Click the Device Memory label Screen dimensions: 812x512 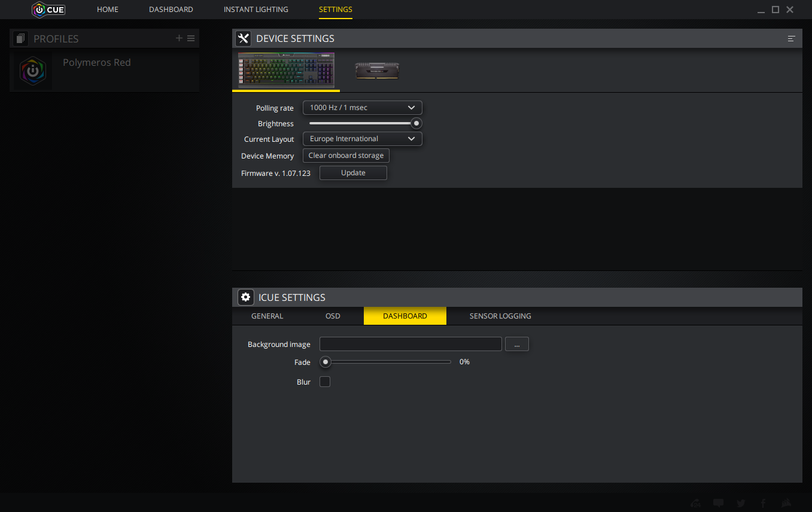pos(267,156)
